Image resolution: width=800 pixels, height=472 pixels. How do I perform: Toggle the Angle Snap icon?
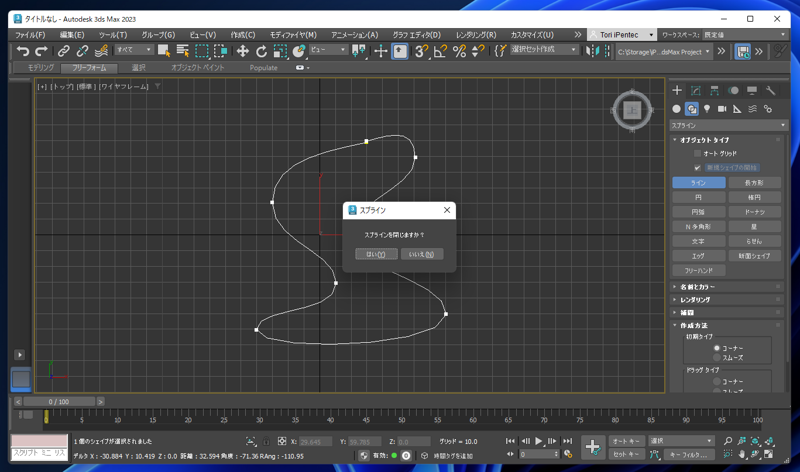440,51
